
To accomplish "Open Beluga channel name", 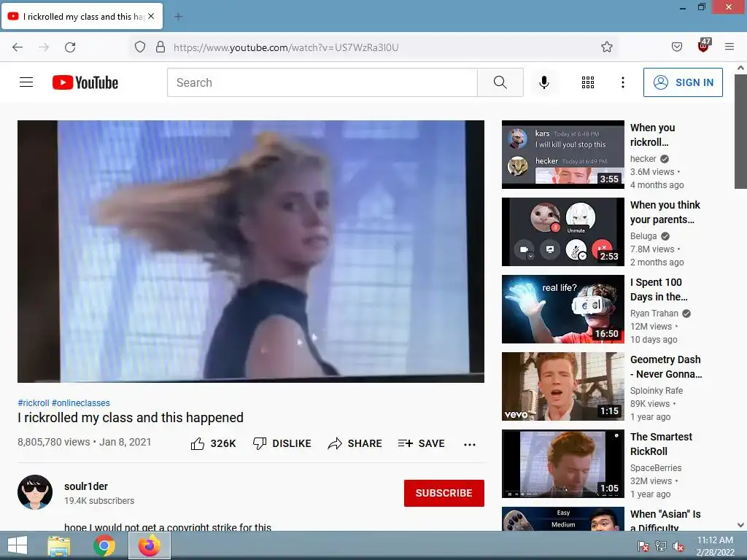I will 643,236.
